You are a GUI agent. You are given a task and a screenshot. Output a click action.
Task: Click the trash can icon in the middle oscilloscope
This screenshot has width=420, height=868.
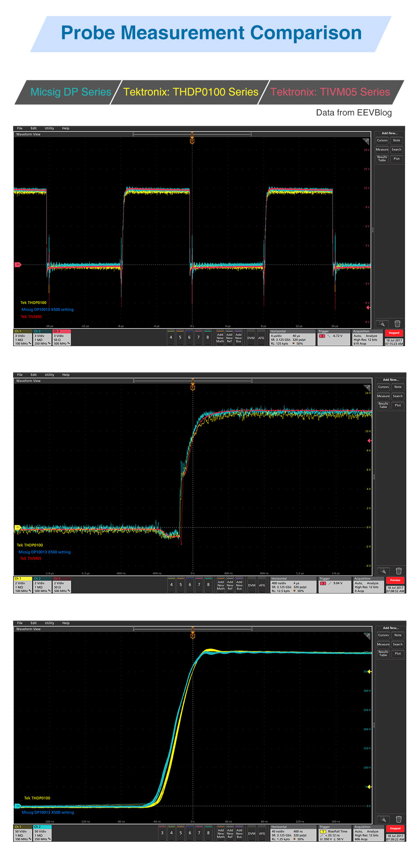point(399,571)
